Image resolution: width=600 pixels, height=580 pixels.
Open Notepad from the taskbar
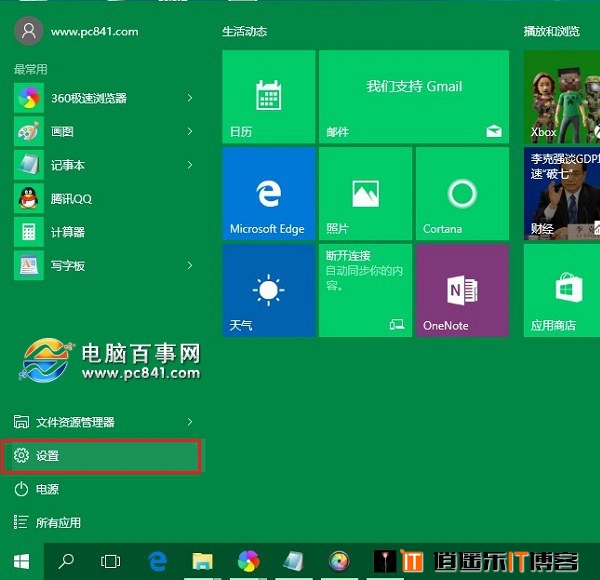pyautogui.click(x=294, y=562)
